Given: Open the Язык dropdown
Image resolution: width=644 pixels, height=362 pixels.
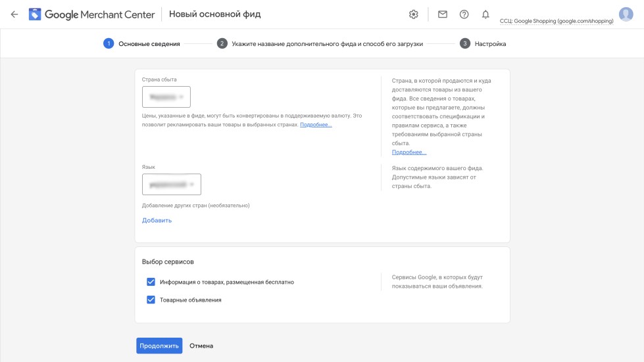Looking at the screenshot, I should pos(172,185).
